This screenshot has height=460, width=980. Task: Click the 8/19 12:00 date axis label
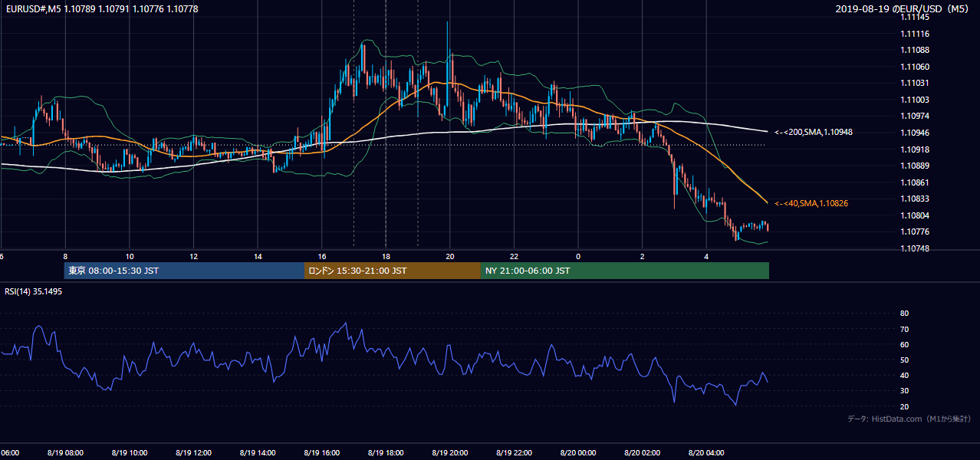[x=193, y=452]
